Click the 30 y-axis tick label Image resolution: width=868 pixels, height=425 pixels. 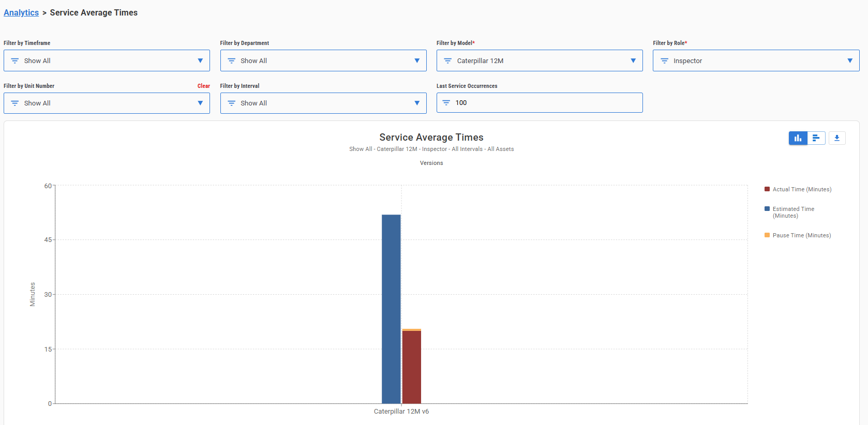tap(48, 295)
